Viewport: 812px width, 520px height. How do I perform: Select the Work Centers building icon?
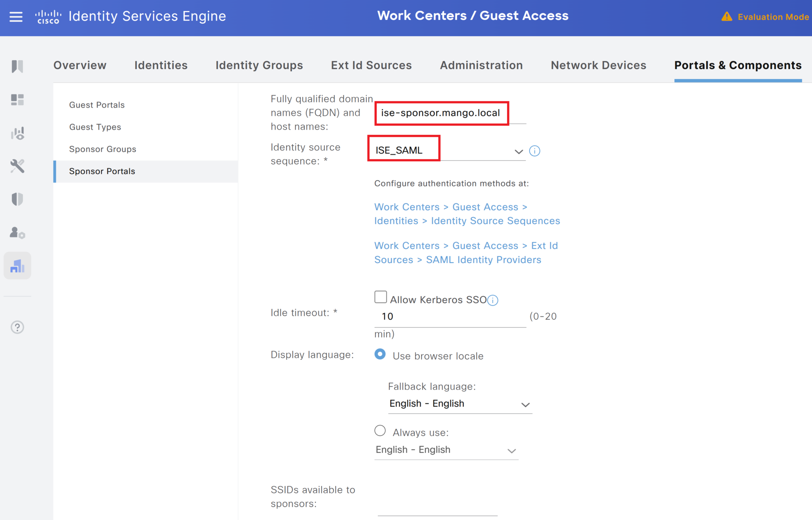tap(17, 265)
